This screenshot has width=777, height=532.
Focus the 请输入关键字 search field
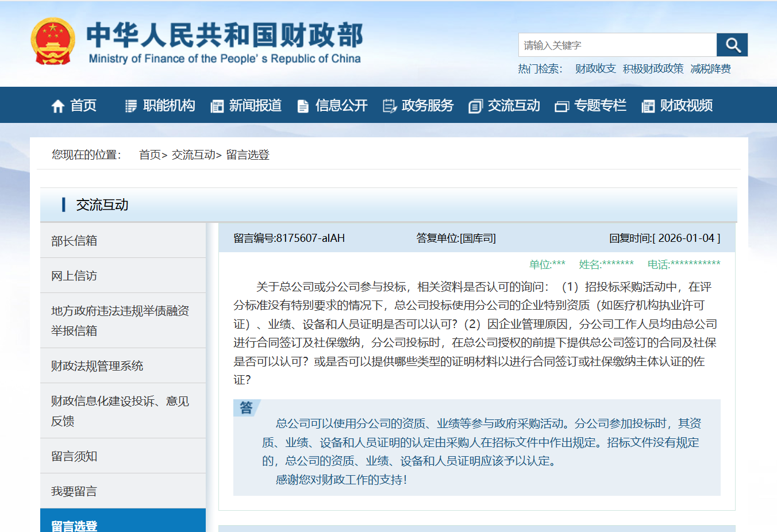(x=618, y=45)
